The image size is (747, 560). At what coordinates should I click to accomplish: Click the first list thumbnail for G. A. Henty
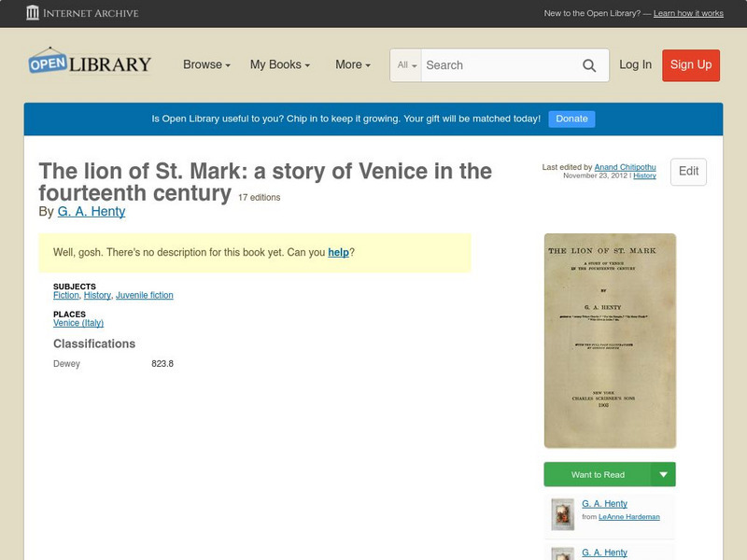562,514
